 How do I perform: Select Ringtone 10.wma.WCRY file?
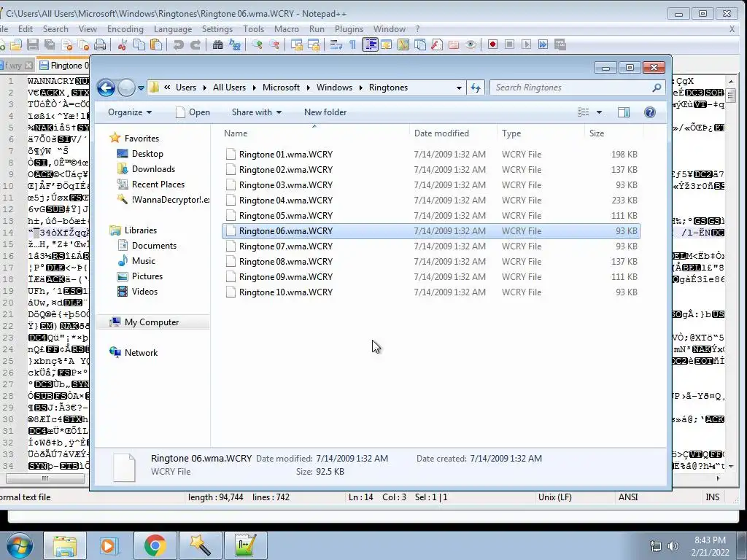point(430,292)
